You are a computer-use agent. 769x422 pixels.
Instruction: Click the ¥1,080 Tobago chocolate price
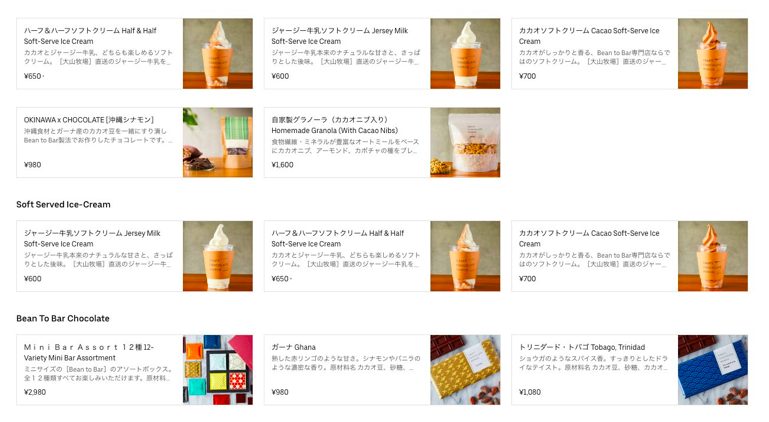click(530, 392)
